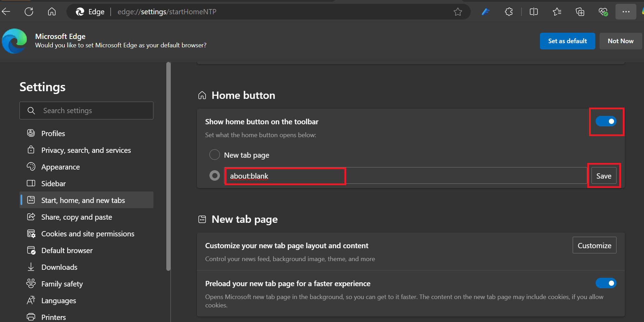Open the Home button in toolbar
Screen dimensions: 644x322
[x=52, y=12]
